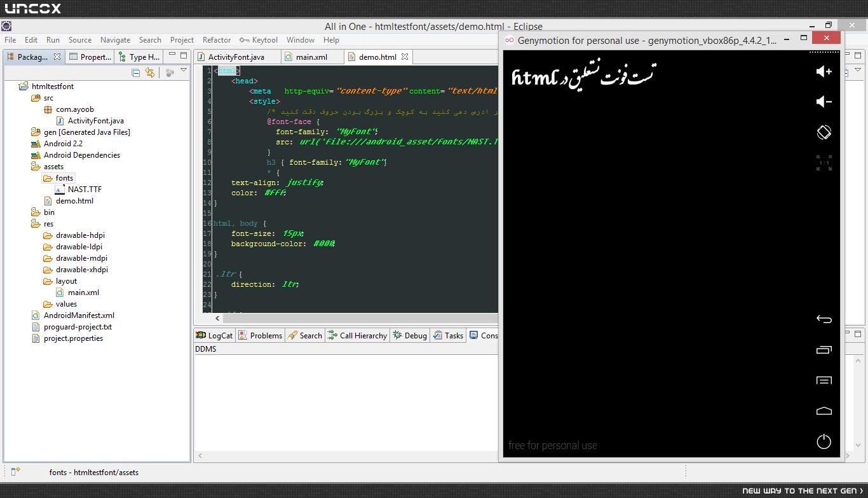The height and width of the screenshot is (498, 868).
Task: Collapse all in Package Explorer toolbar
Action: (x=135, y=73)
